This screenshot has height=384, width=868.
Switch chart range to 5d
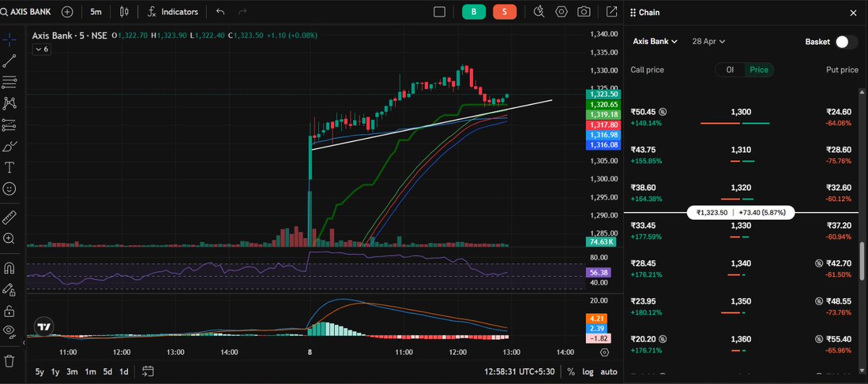108,372
